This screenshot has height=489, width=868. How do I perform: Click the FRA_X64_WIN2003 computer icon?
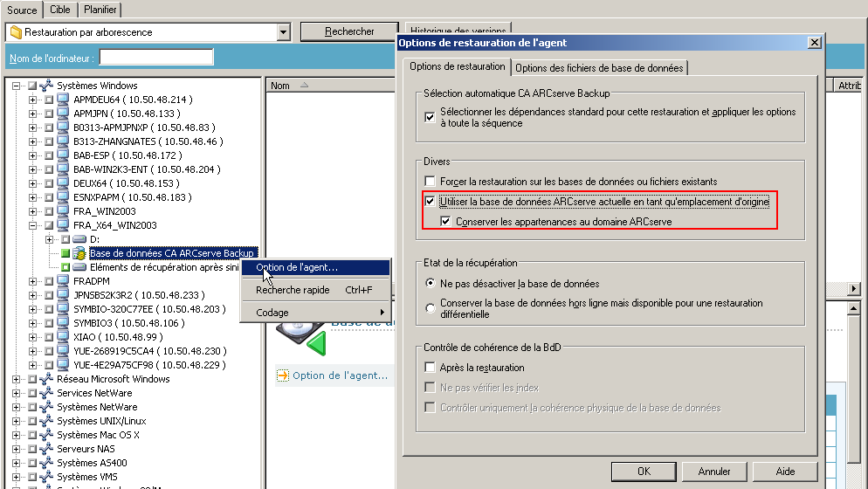point(63,225)
